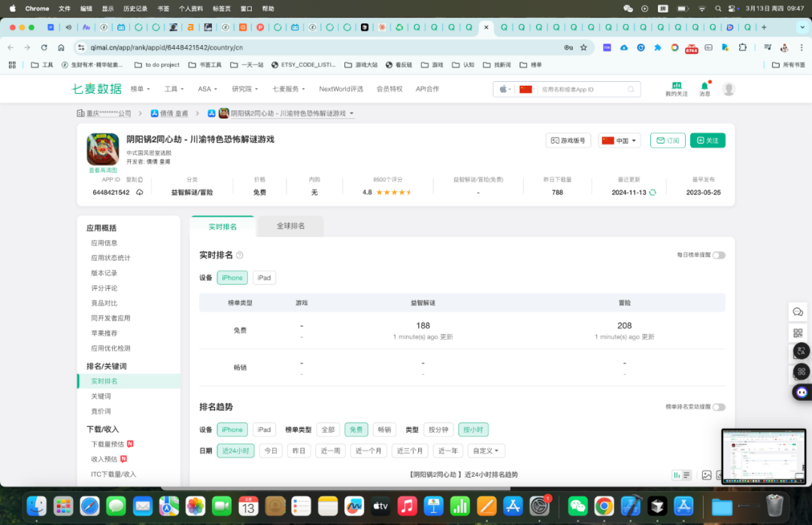
Task: Open App Store from the Dock
Action: 513,506
